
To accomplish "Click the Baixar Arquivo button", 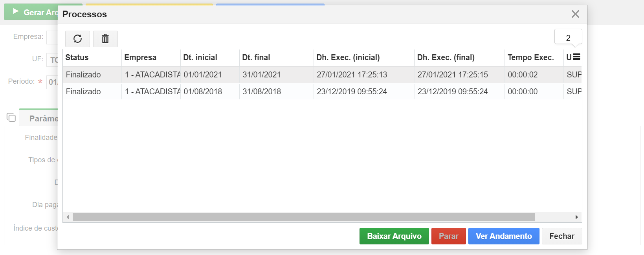I will click(394, 236).
